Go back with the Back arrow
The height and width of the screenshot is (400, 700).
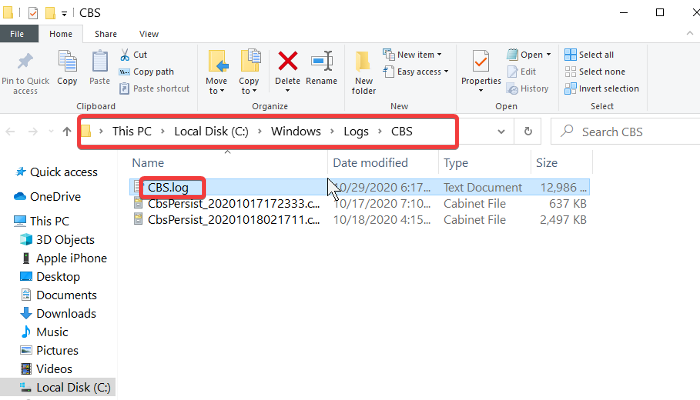point(10,131)
